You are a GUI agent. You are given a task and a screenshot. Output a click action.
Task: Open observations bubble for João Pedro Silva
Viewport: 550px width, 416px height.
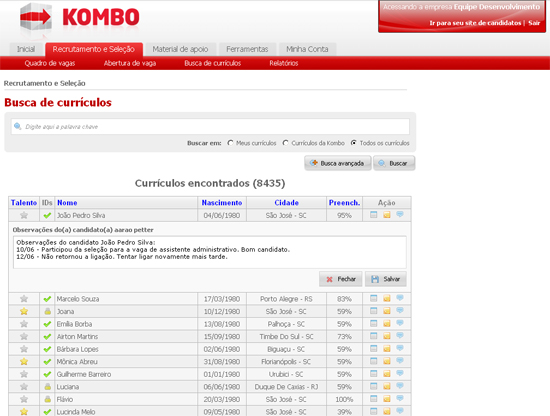point(400,214)
